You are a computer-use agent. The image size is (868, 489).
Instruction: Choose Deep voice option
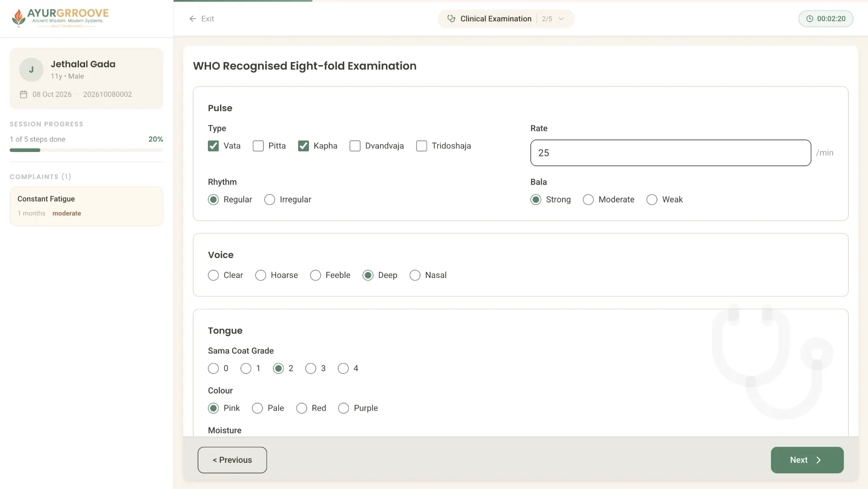tap(368, 275)
